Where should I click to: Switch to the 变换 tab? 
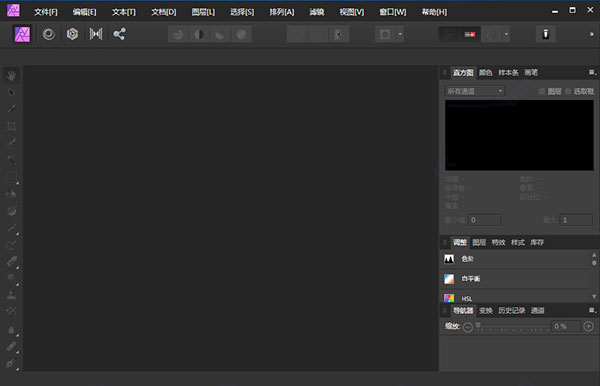486,311
